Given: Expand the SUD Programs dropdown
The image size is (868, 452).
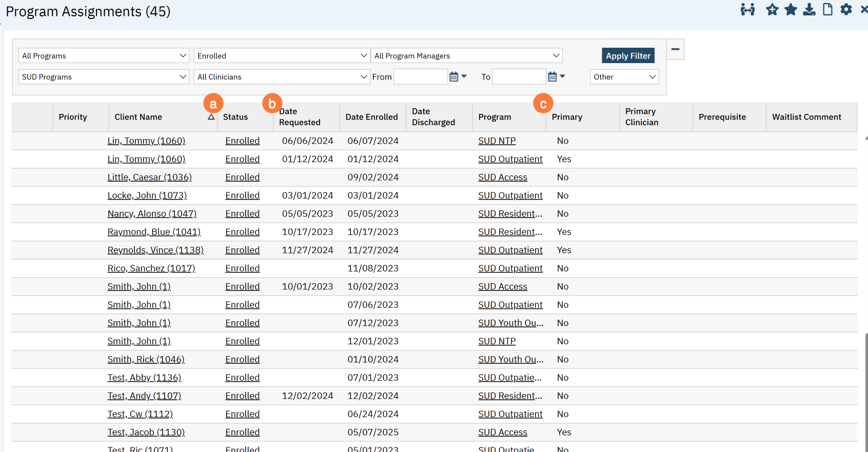Looking at the screenshot, I should click(x=104, y=77).
